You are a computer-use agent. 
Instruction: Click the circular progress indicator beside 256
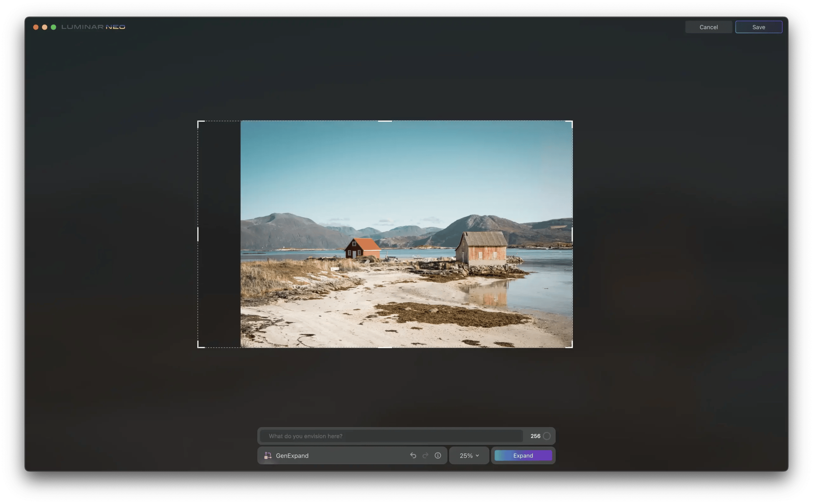pos(547,436)
